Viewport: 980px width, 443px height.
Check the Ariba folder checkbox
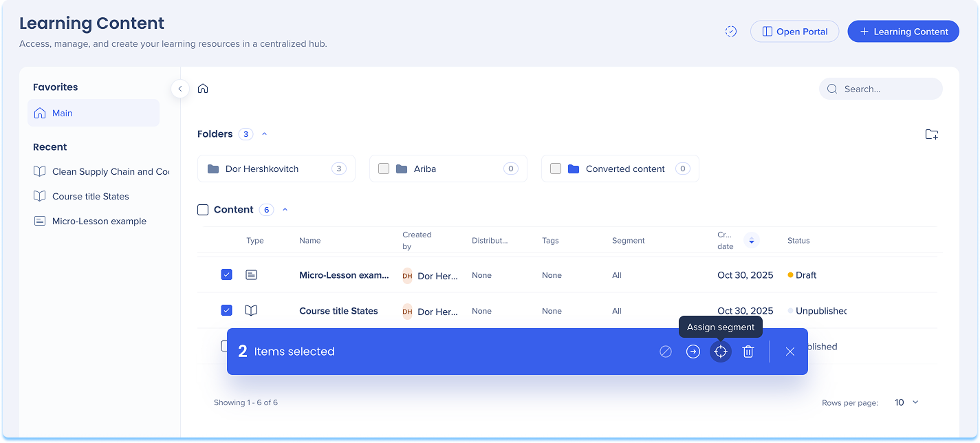(384, 169)
